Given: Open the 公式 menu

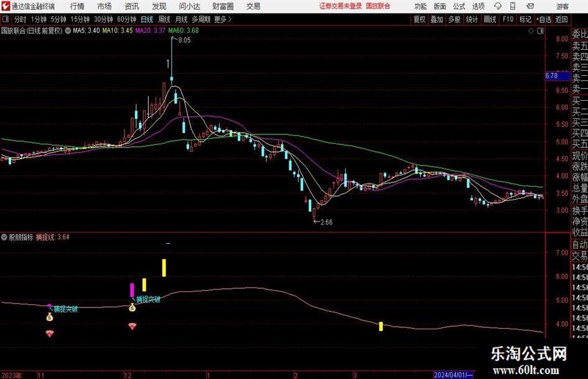Looking at the screenshot, I should pyautogui.click(x=459, y=6).
